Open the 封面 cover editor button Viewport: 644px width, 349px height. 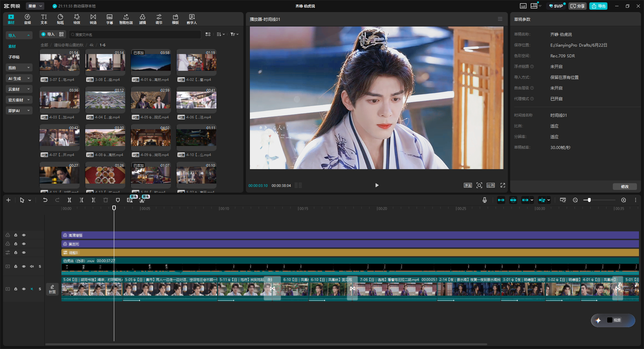click(x=52, y=289)
